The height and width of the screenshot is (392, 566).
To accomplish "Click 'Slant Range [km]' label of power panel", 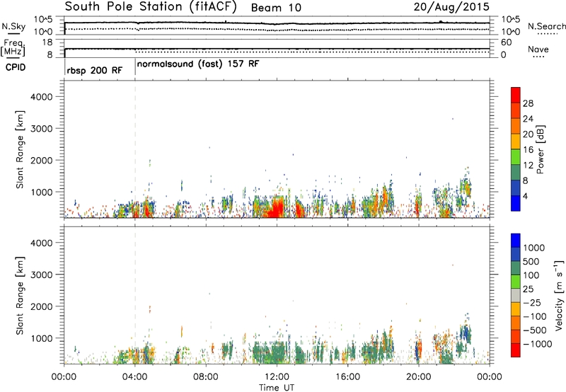I will pyautogui.click(x=20, y=149).
